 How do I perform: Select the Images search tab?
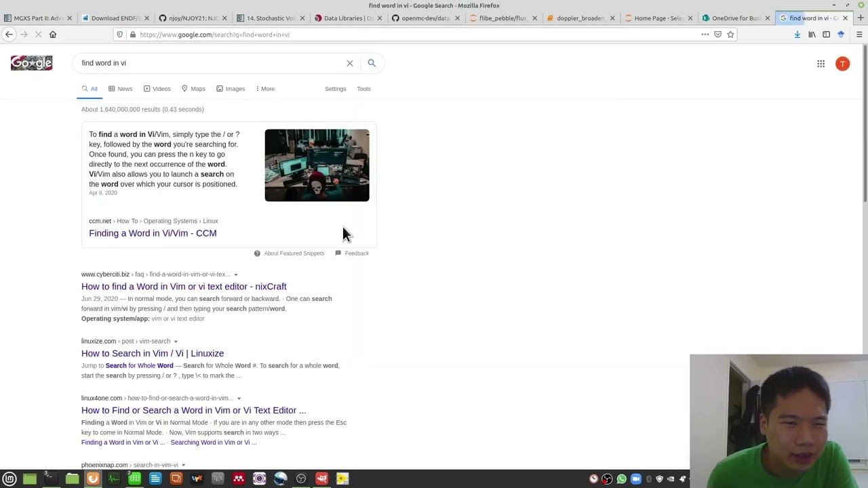231,89
